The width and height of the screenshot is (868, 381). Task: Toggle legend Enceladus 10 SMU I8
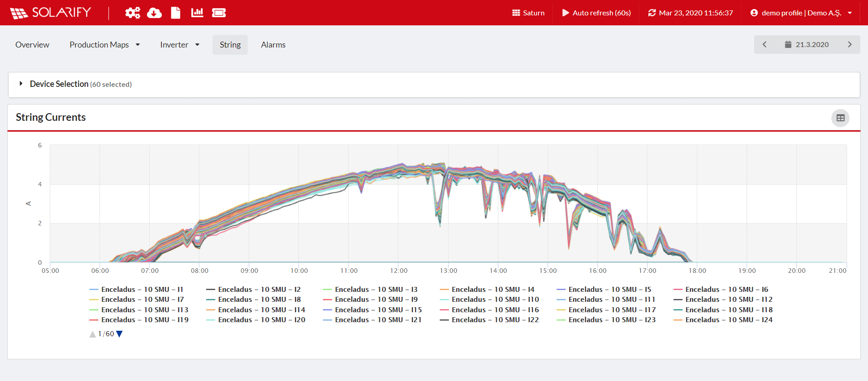click(x=253, y=300)
